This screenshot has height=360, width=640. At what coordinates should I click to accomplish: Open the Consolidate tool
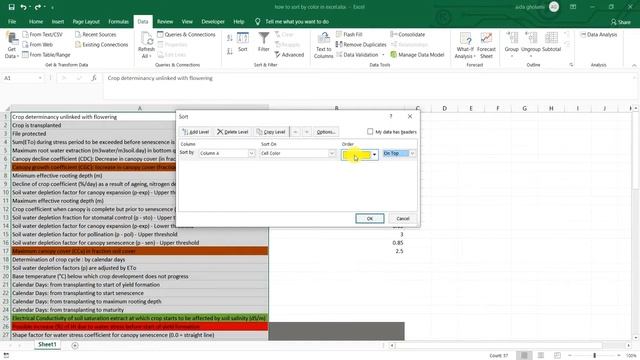coord(407,35)
